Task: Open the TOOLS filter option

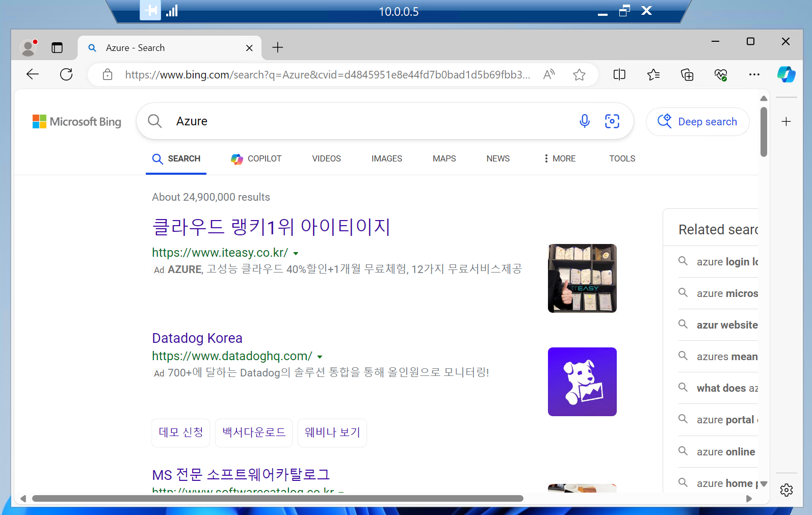Action: tap(622, 158)
